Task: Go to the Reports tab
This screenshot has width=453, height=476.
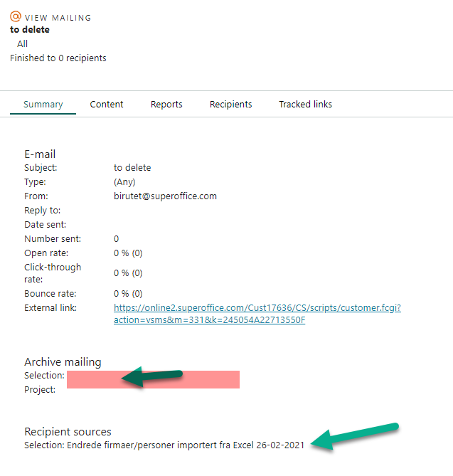Action: click(x=166, y=105)
